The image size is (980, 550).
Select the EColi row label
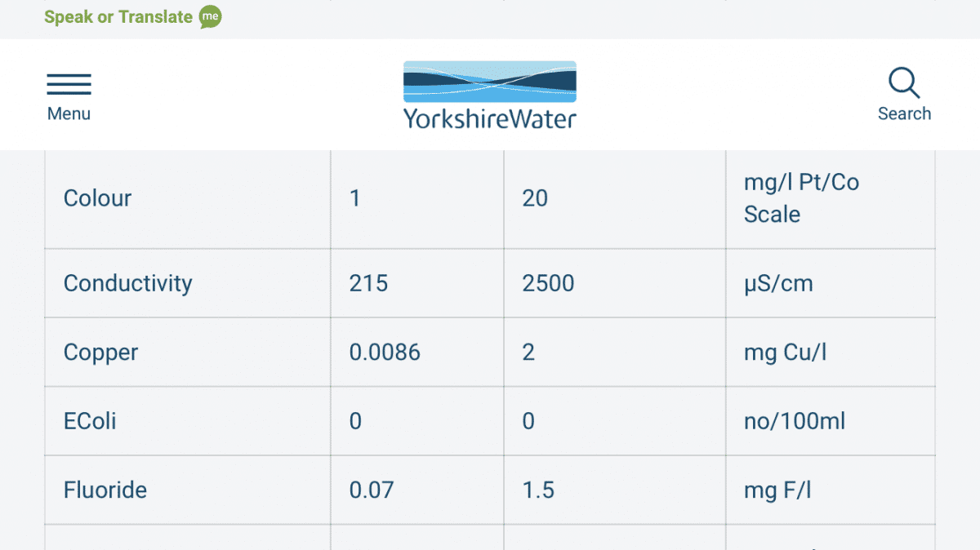click(x=90, y=421)
